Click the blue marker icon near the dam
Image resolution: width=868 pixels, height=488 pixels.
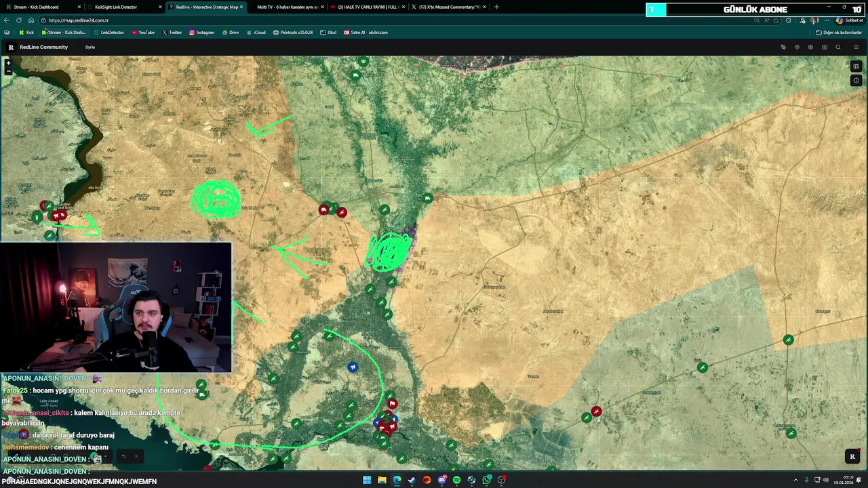tap(353, 367)
